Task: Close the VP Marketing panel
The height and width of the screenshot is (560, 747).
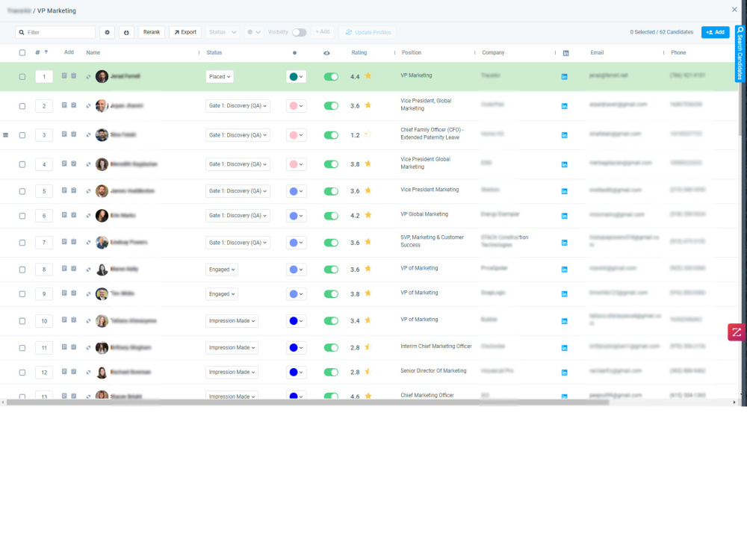Action: pos(734,10)
